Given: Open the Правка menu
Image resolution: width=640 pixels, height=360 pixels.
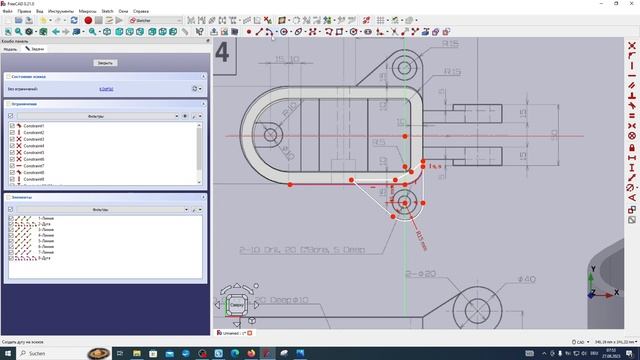Looking at the screenshot, I should pos(24,11).
